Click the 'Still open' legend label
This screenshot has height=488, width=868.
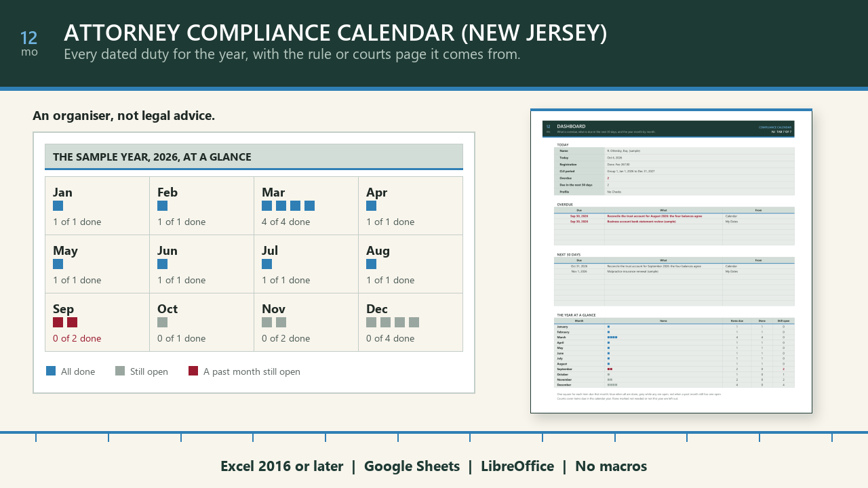(x=149, y=371)
